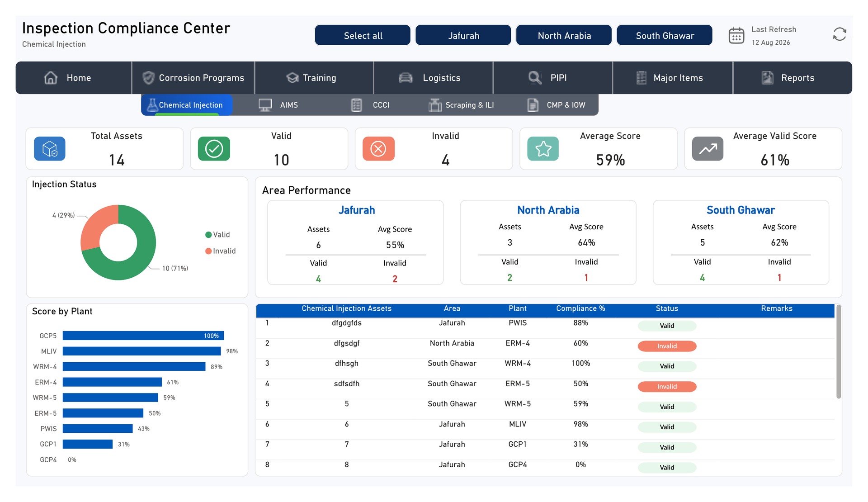Image resolution: width=868 pixels, height=502 pixels.
Task: Click the Average Valid Score trend icon
Action: [x=708, y=149]
